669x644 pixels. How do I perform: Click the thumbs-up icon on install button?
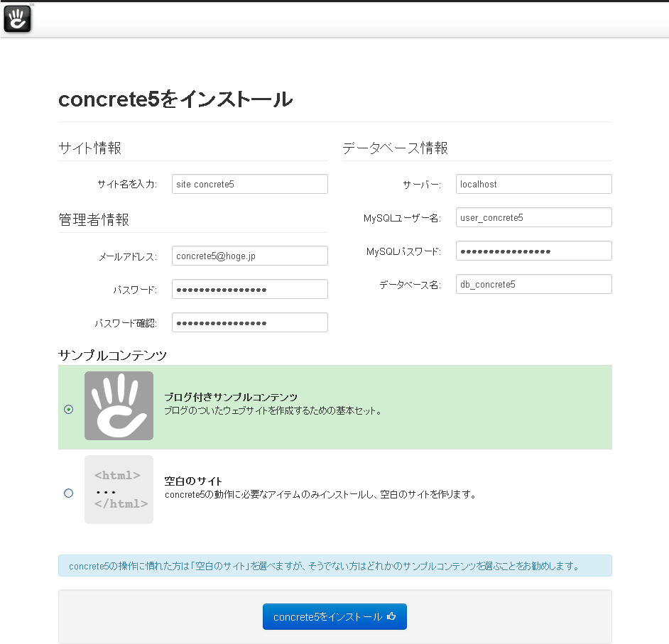[391, 617]
